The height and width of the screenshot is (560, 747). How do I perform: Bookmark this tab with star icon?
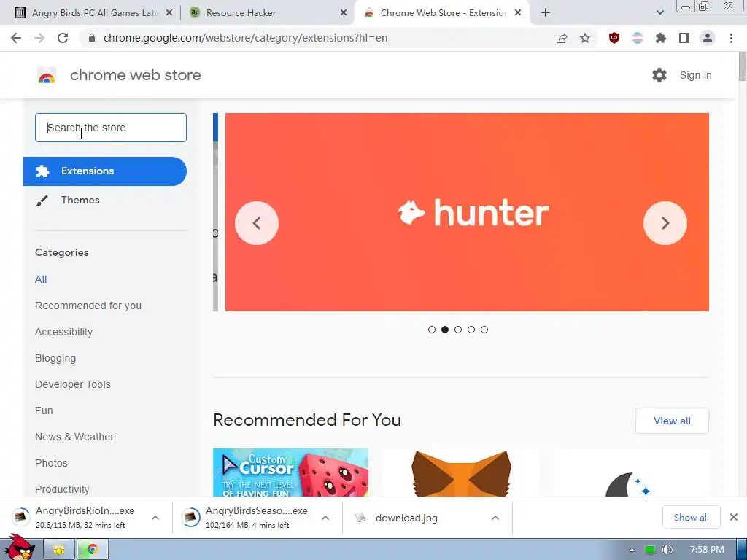[585, 38]
